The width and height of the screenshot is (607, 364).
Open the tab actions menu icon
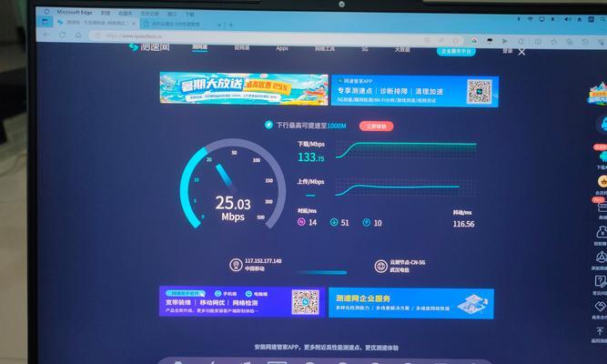click(46, 22)
